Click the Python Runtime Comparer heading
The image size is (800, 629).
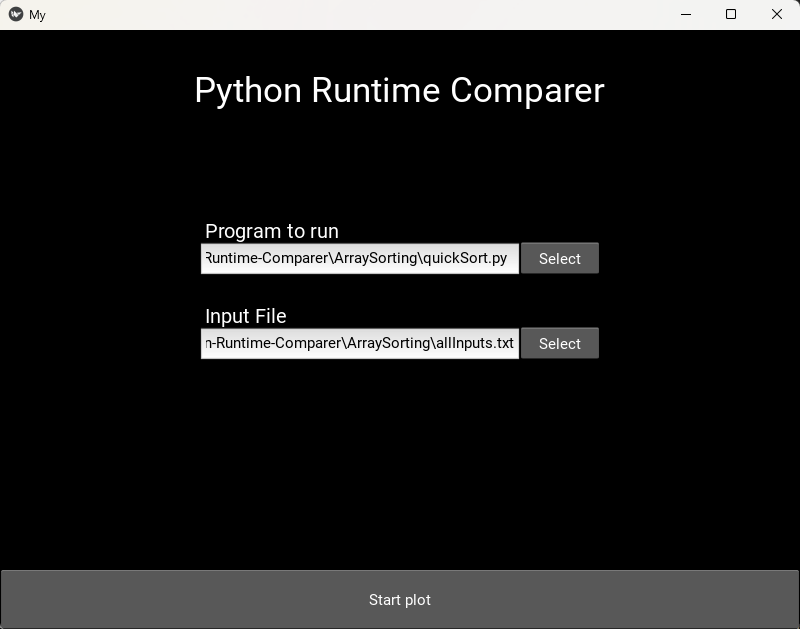[399, 90]
